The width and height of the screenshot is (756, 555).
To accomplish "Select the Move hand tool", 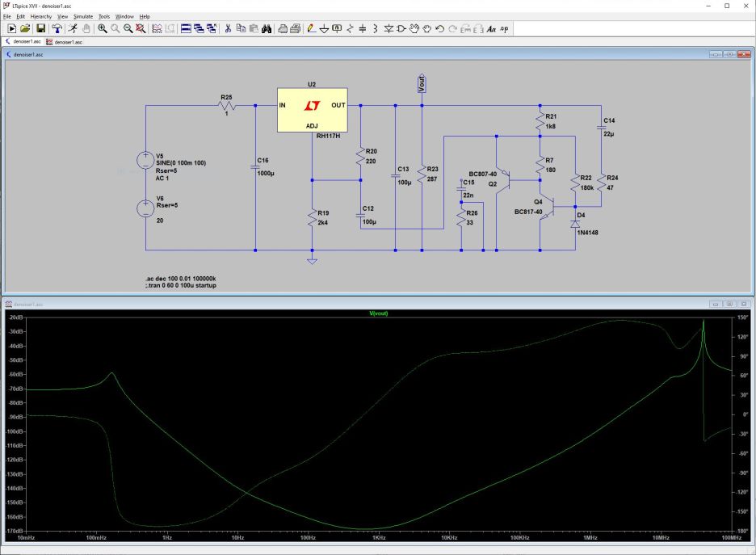I will click(414, 29).
